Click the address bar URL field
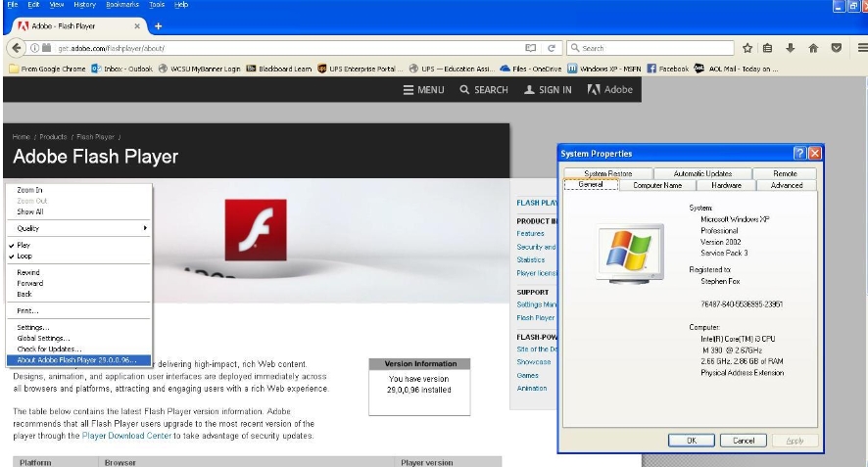This screenshot has height=467, width=868. click(288, 48)
